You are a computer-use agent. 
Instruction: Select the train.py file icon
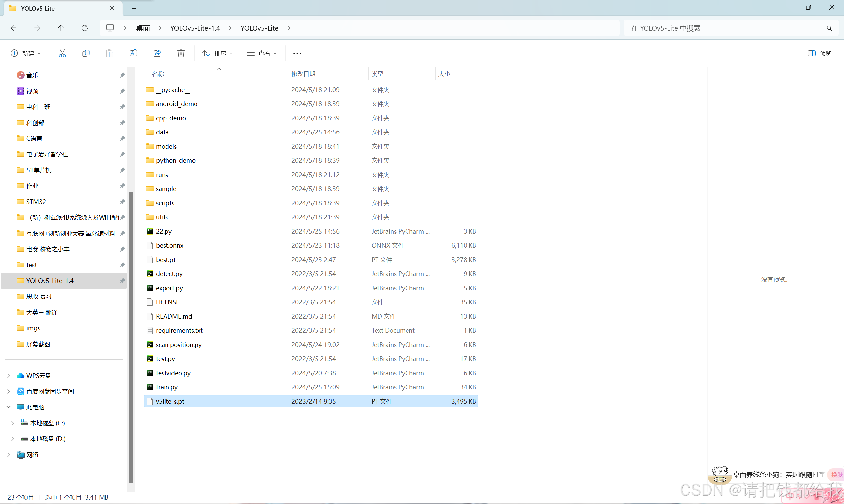(x=150, y=387)
